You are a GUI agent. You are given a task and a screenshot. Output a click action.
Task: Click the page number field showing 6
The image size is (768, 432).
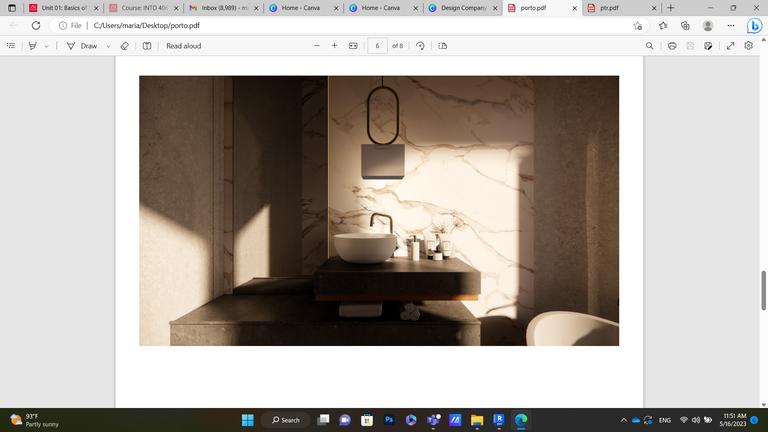pos(377,46)
